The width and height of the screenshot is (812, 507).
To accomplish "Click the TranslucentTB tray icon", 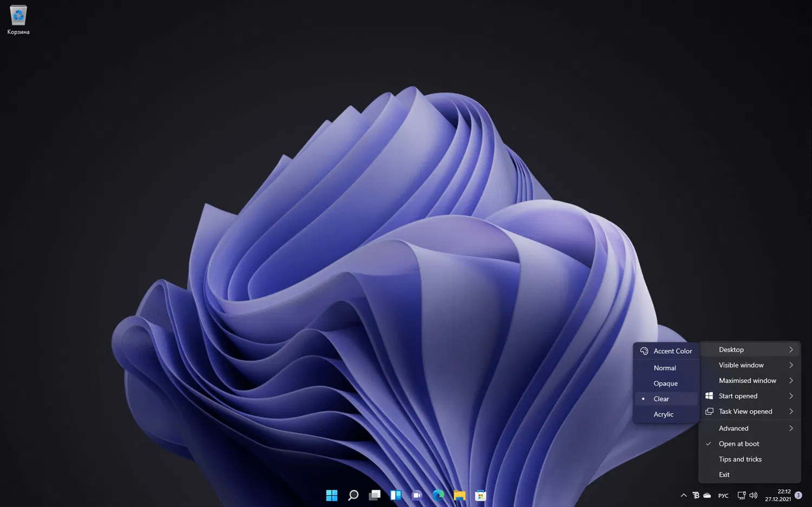I will point(696,495).
